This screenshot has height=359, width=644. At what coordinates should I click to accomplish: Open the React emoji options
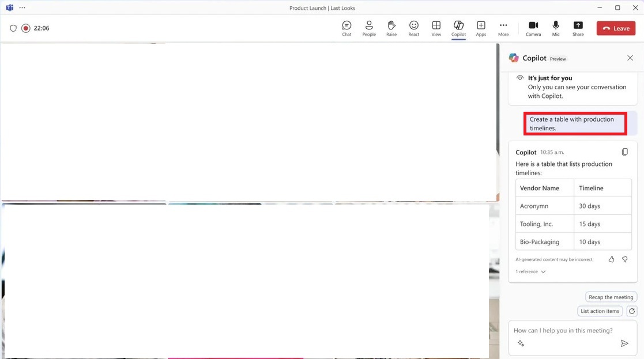[413, 28]
